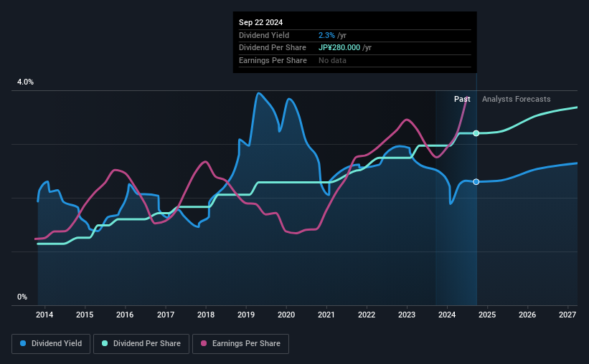The image size is (589, 364).
Task: Select the blue dividend yield data point marker
Action: pos(476,181)
